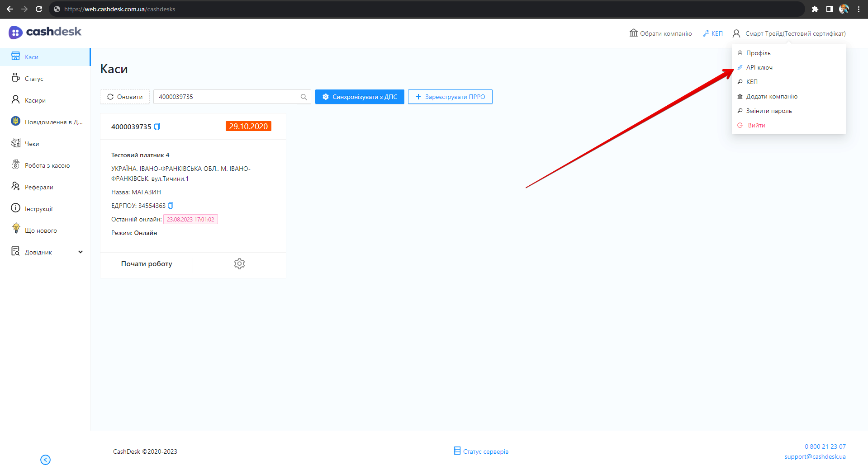Open Касири in the sidebar
Image resolution: width=868 pixels, height=470 pixels.
click(35, 100)
